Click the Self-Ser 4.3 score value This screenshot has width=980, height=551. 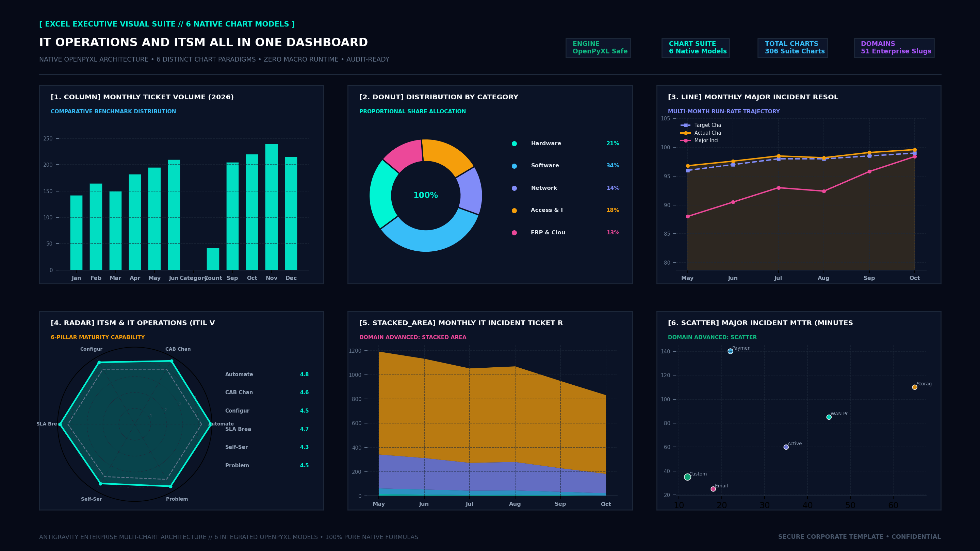click(304, 447)
